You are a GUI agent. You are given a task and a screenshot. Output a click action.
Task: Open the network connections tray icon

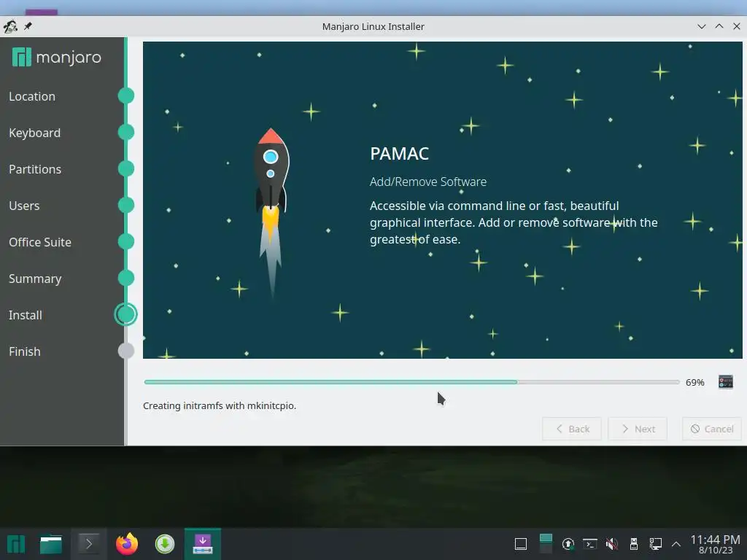(x=656, y=544)
